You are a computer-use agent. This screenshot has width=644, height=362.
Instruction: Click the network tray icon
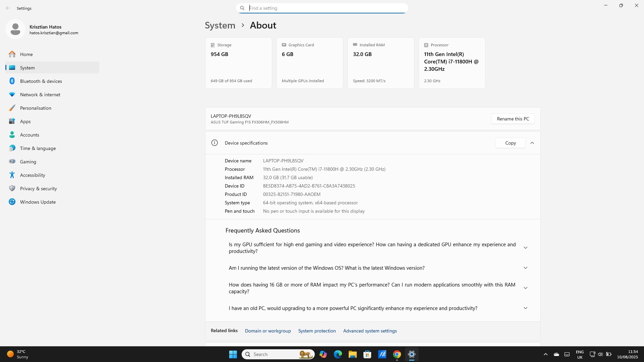tap(592, 354)
